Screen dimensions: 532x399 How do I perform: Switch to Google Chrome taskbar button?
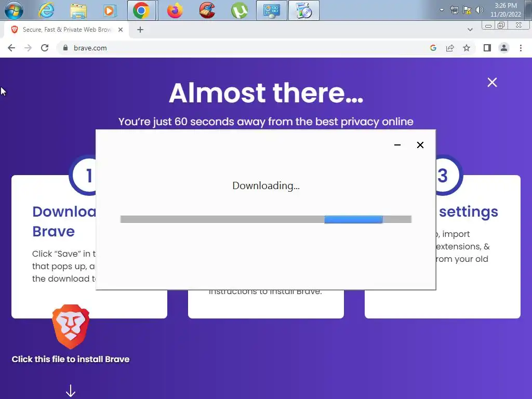point(142,10)
